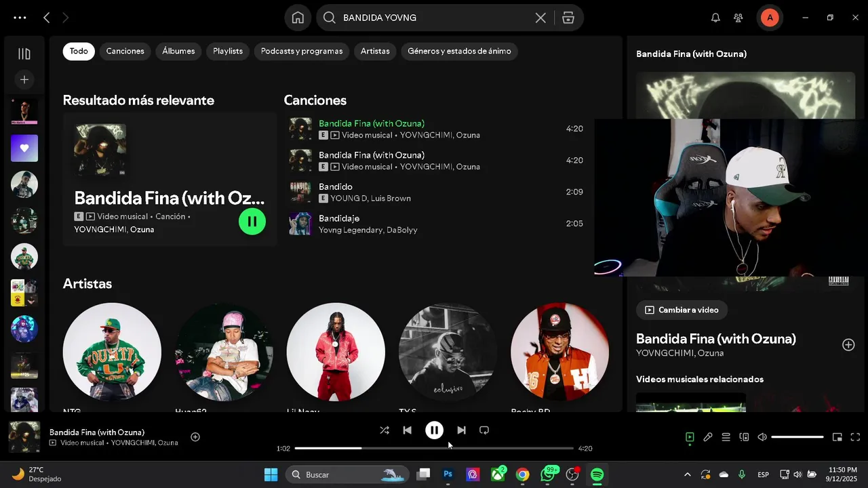This screenshot has width=868, height=488.
Task: Open Photoshop from the taskbar
Action: click(448, 474)
